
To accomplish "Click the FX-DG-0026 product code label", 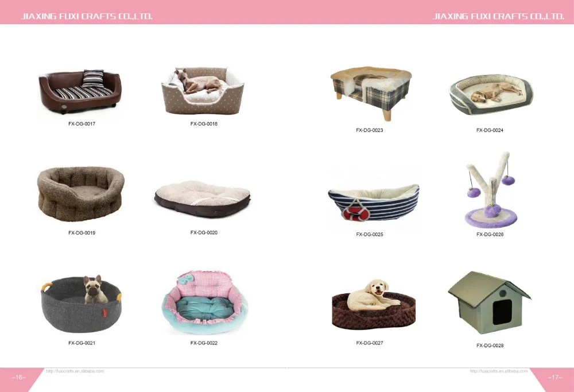I will click(x=490, y=234).
